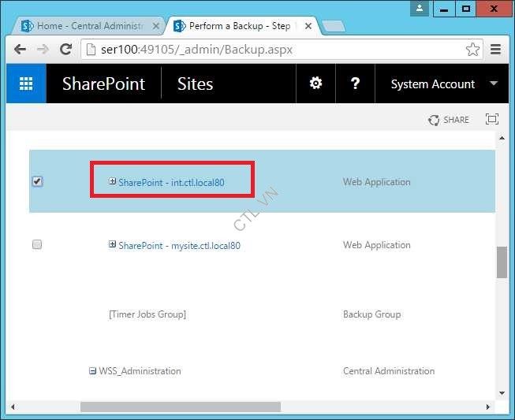Screen dimensions: 515x420
Task: Click the vertical scrollbar thumb
Action: tap(502, 262)
